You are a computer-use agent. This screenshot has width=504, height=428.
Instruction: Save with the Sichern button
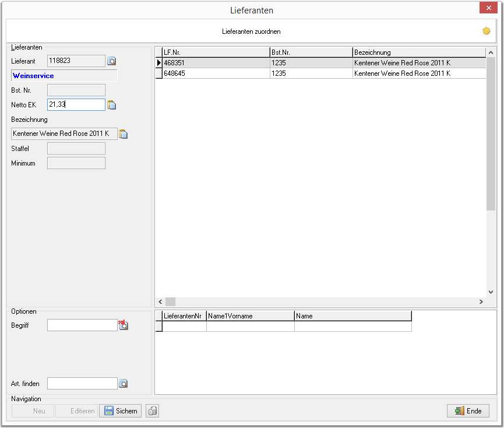pos(120,411)
